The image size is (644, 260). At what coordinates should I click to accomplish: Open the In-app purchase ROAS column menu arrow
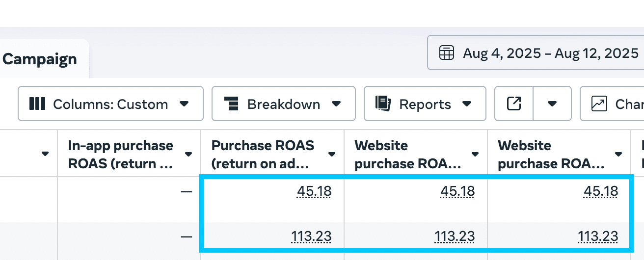(188, 155)
